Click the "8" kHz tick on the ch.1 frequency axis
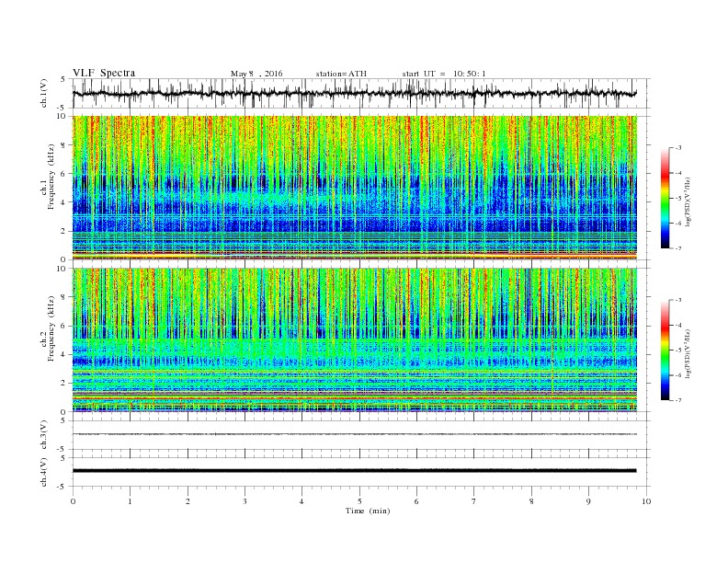Viewport: 728px width, 563px height. [63, 145]
